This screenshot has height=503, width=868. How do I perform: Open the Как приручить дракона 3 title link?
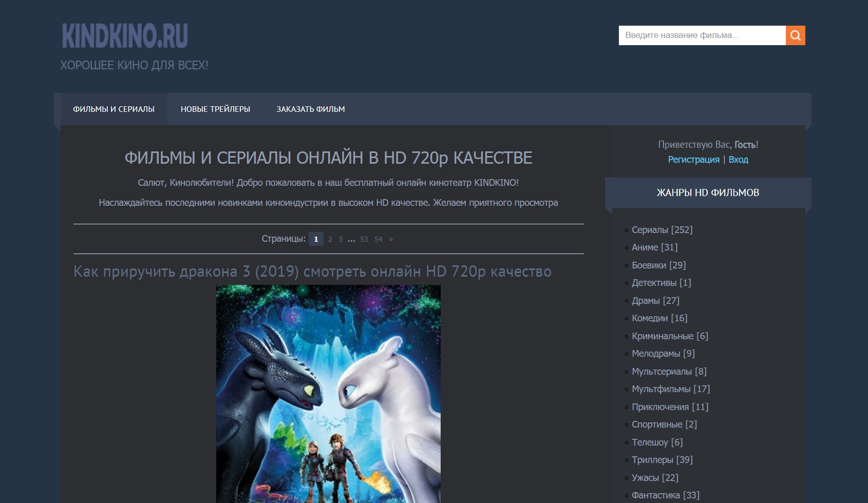coord(312,271)
